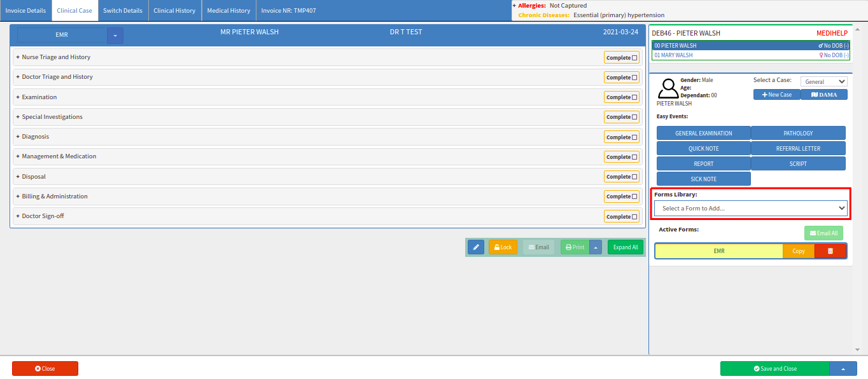Tick Complete checkbox for Examination

(634, 97)
